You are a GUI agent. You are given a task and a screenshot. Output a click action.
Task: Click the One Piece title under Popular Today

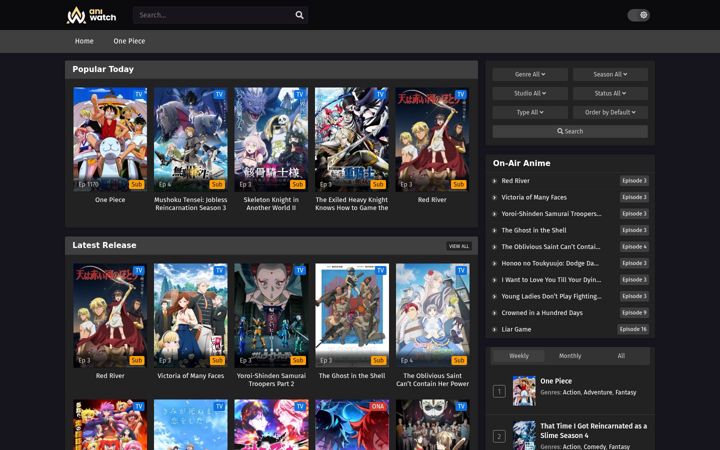coord(110,200)
